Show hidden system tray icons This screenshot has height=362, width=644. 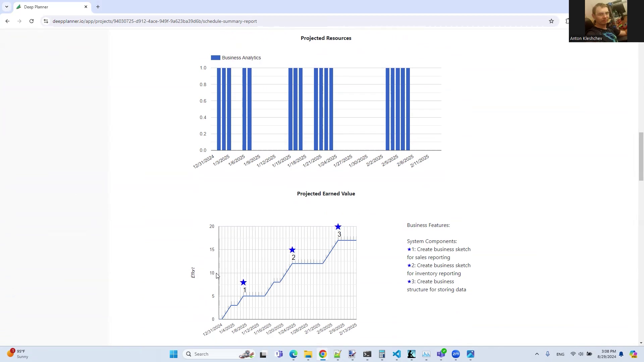tap(537, 354)
